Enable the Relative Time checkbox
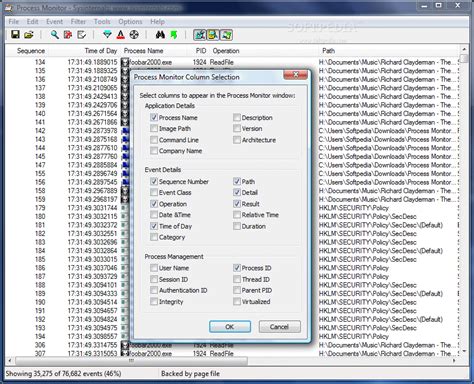The image size is (474, 384). [x=237, y=215]
